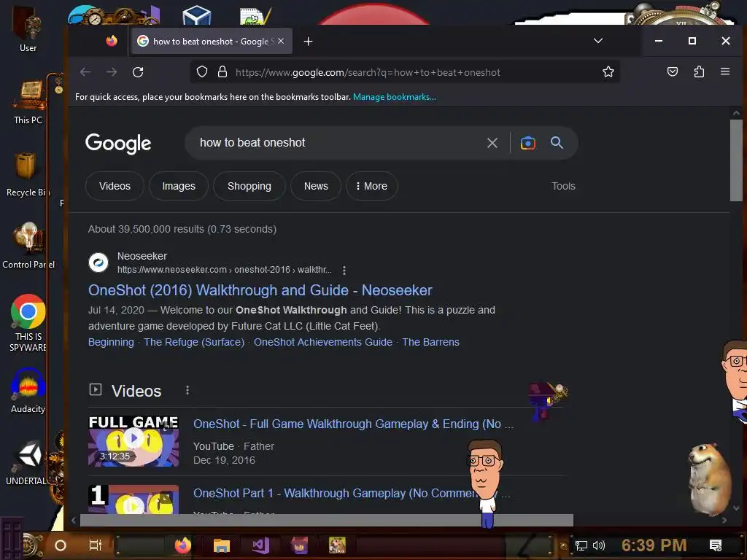
Task: Bookmark this page with the star
Action: 608,72
